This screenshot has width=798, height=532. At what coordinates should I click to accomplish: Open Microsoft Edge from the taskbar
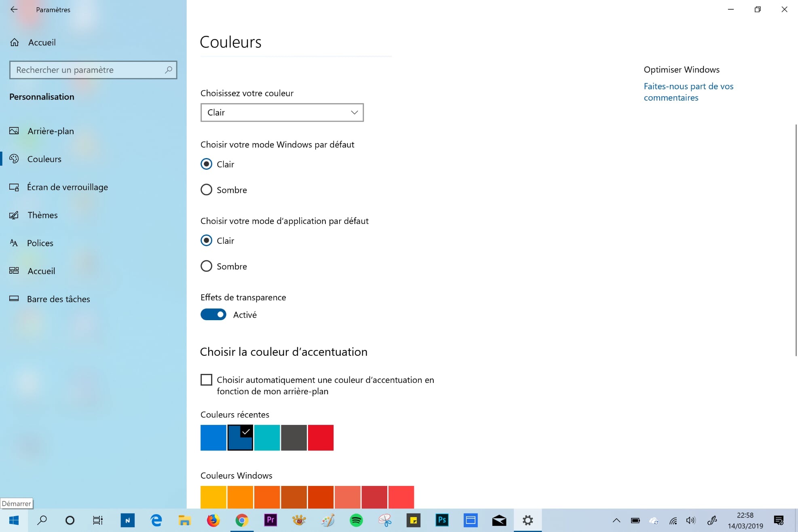(156, 520)
